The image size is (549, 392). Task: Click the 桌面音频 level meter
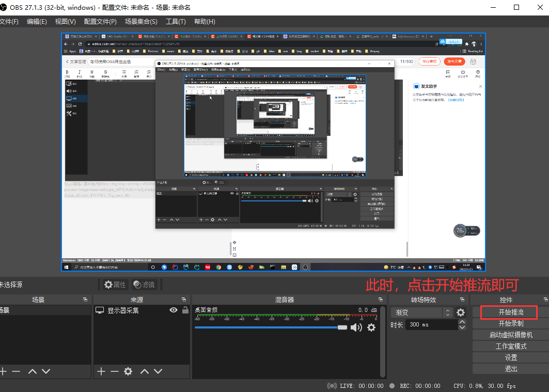(286, 316)
